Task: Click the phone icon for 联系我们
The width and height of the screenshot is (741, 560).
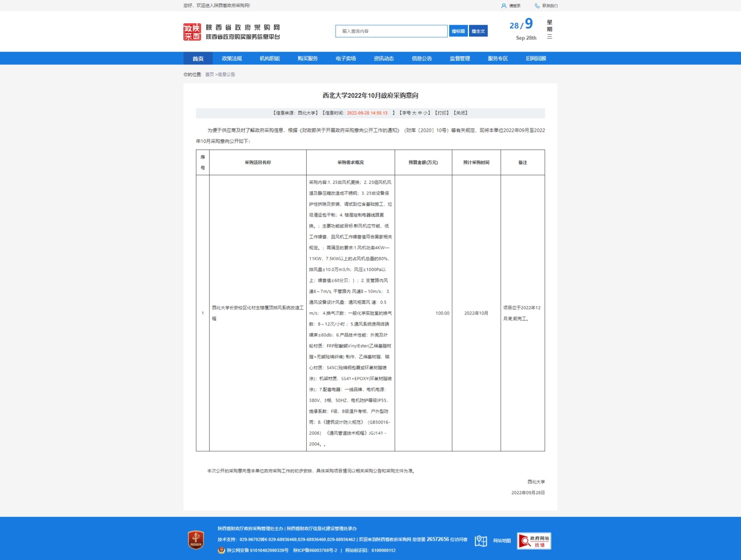Action: 537,6
